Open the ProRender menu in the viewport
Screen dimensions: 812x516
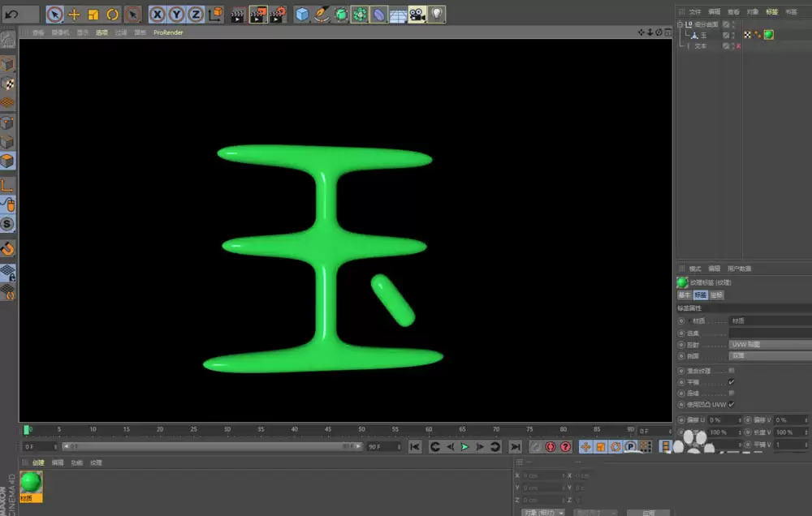(x=168, y=32)
